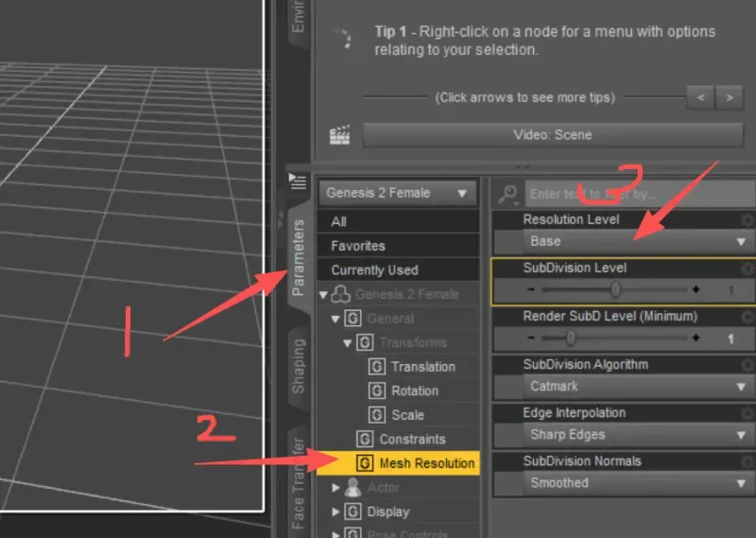The height and width of the screenshot is (538, 756).
Task: Click the G icon beside Scale
Action: (377, 415)
